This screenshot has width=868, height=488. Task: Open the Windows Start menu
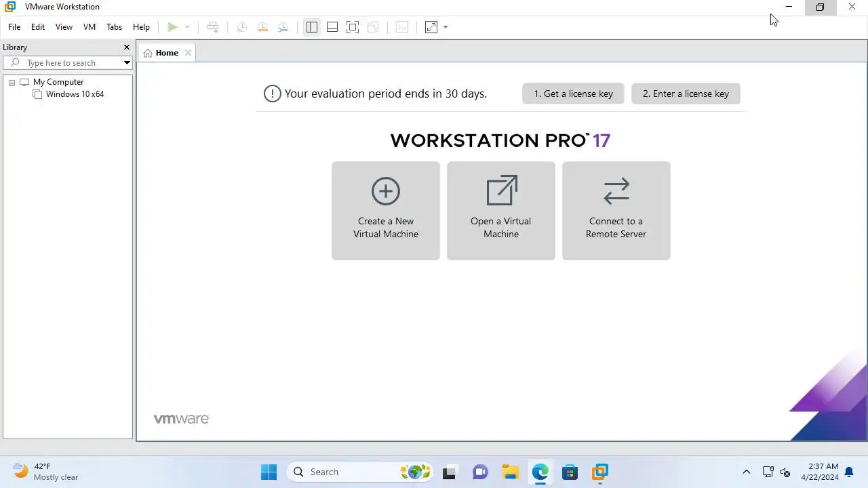coord(269,472)
